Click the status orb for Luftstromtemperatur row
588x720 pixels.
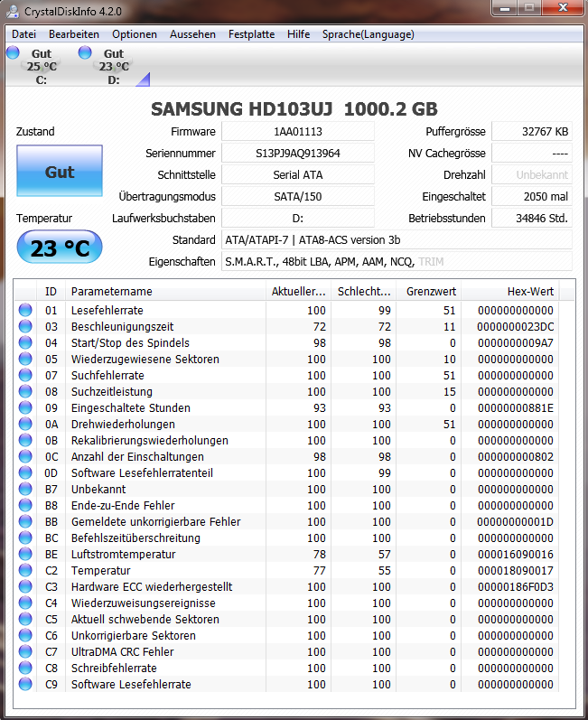[x=25, y=554]
